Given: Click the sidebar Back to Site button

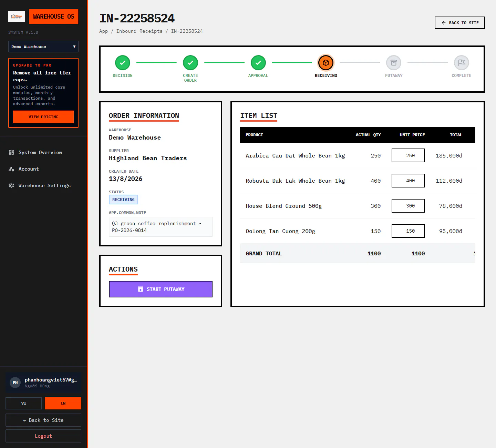Looking at the screenshot, I should click(x=43, y=420).
